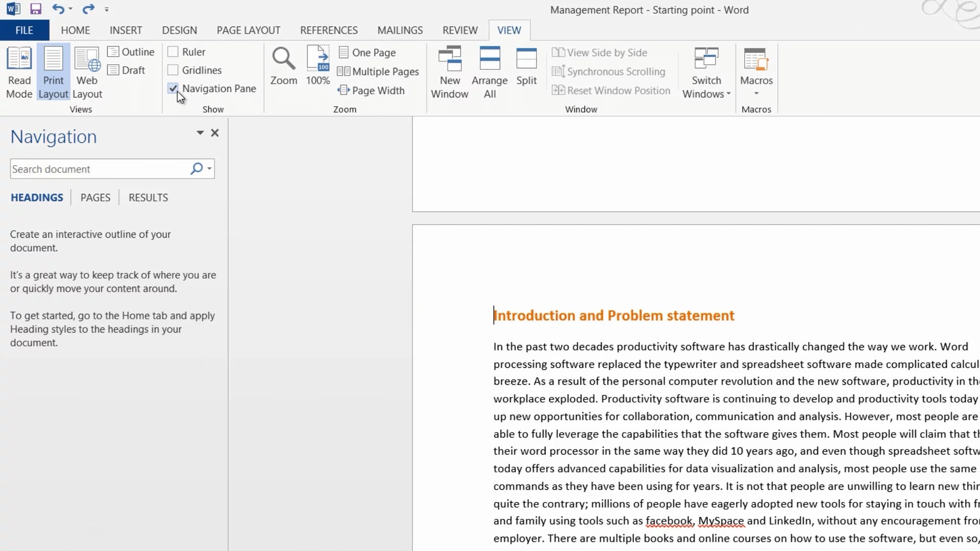Choose Page Width zoom
980x551 pixels.
pos(371,90)
